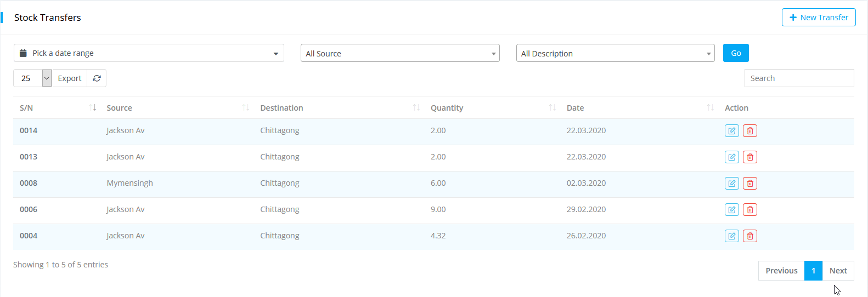
Task: Delete stock transfer 0004
Action: [x=749, y=236]
